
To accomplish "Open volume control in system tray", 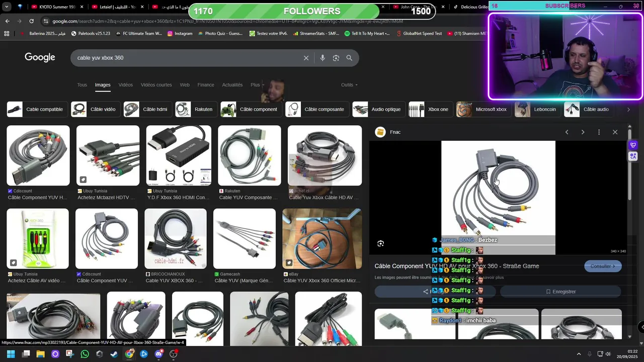I will [x=608, y=354].
